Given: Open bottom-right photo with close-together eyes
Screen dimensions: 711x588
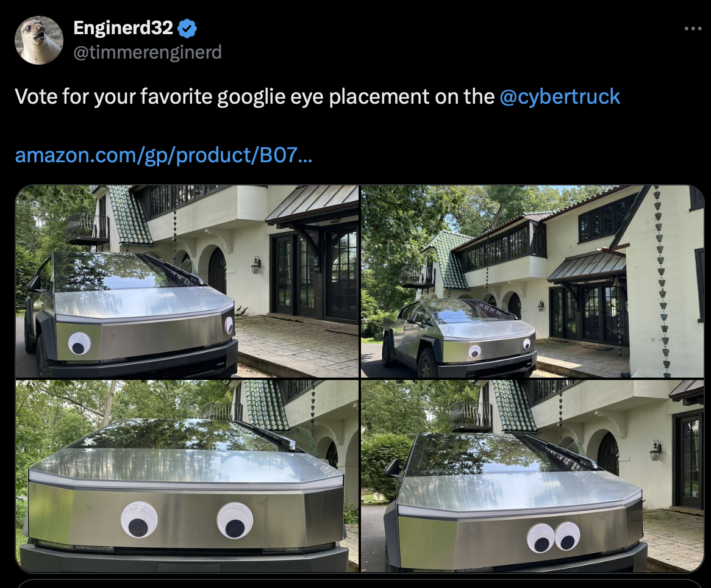Looking at the screenshot, I should 532,476.
